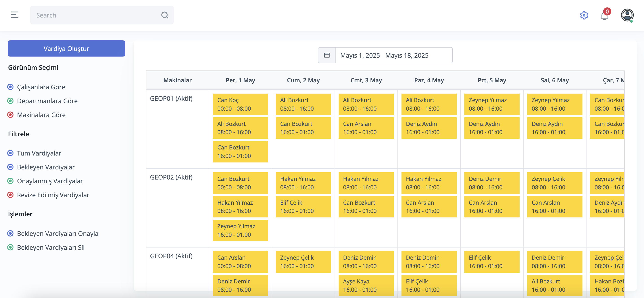644x298 pixels.
Task: Open Hakan Yılmaz shift GEOP02 Cmt 3 May
Action: pyautogui.click(x=366, y=183)
